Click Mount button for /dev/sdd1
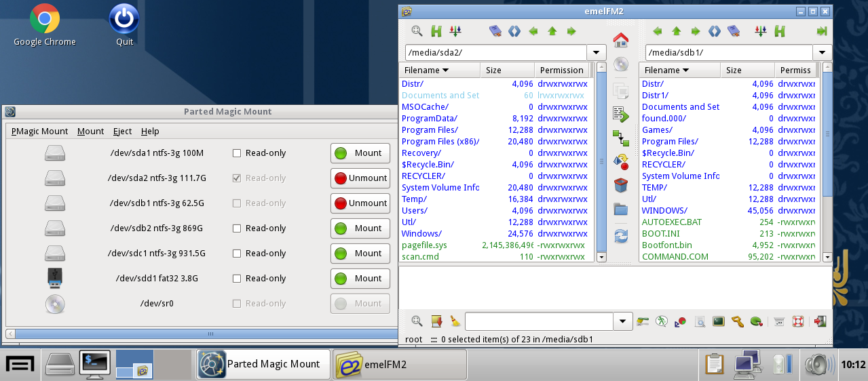Image resolution: width=868 pixels, height=381 pixels. tap(360, 279)
